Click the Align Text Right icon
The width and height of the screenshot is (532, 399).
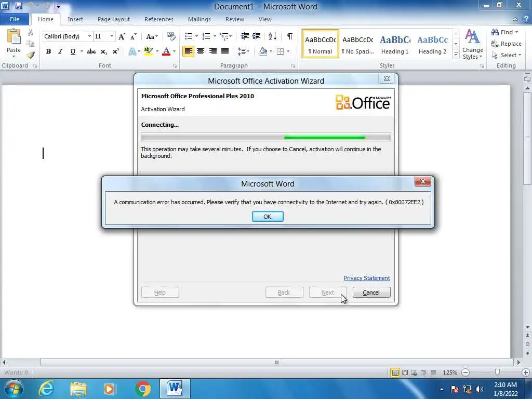[x=212, y=51]
